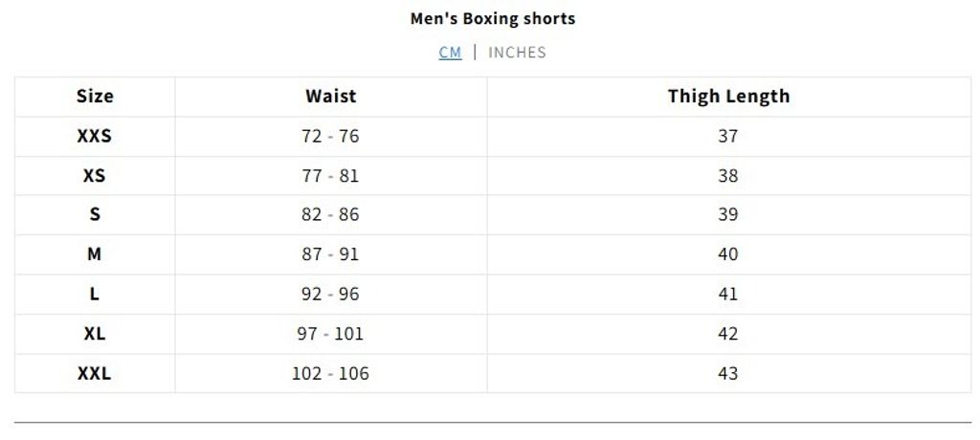The height and width of the screenshot is (440, 980).
Task: Click the Waist column header
Action: pos(330,97)
